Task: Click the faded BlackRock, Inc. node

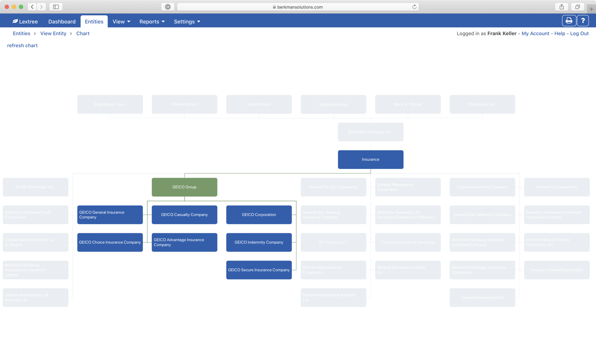Action: tap(482, 104)
